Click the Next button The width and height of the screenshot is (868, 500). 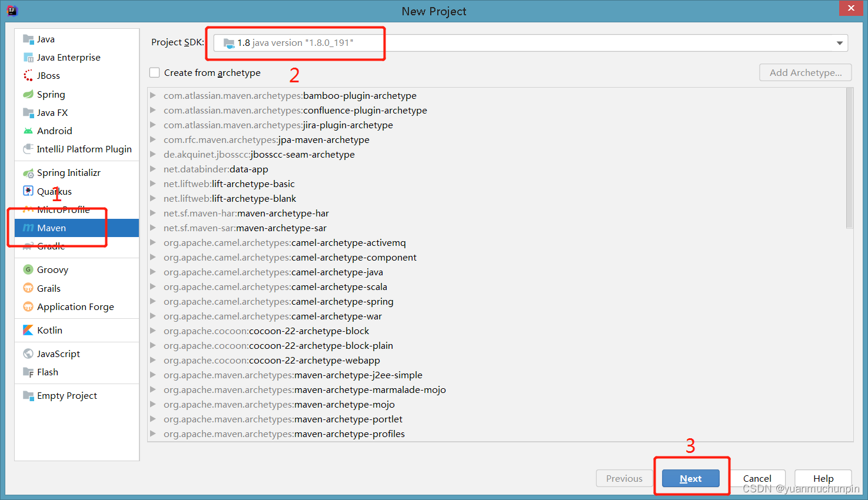tap(690, 478)
